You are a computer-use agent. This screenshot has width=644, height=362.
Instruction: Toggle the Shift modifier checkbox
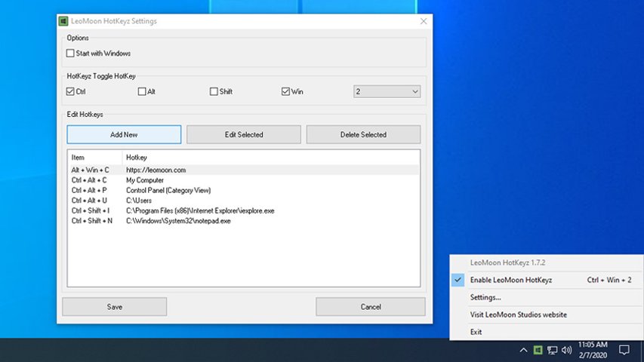tap(214, 92)
